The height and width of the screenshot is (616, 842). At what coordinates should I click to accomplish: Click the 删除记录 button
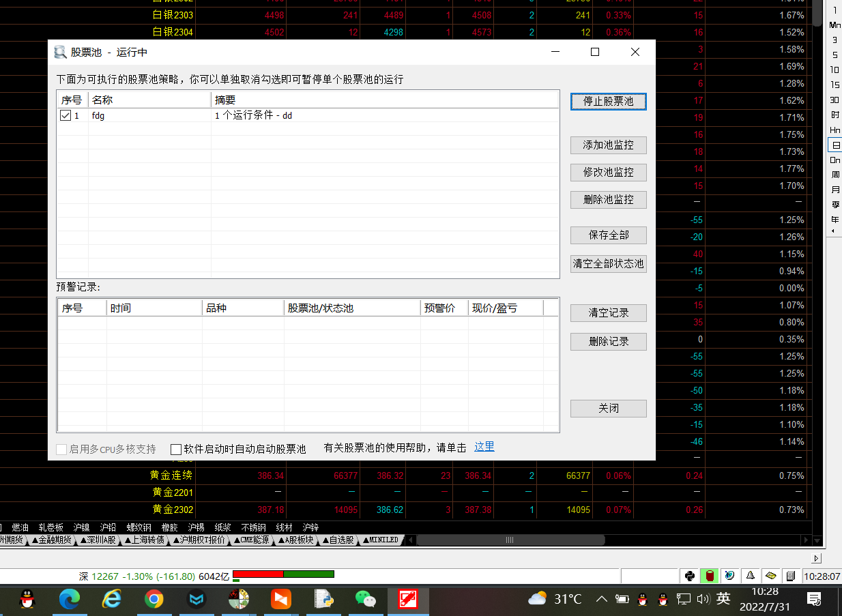pyautogui.click(x=608, y=342)
